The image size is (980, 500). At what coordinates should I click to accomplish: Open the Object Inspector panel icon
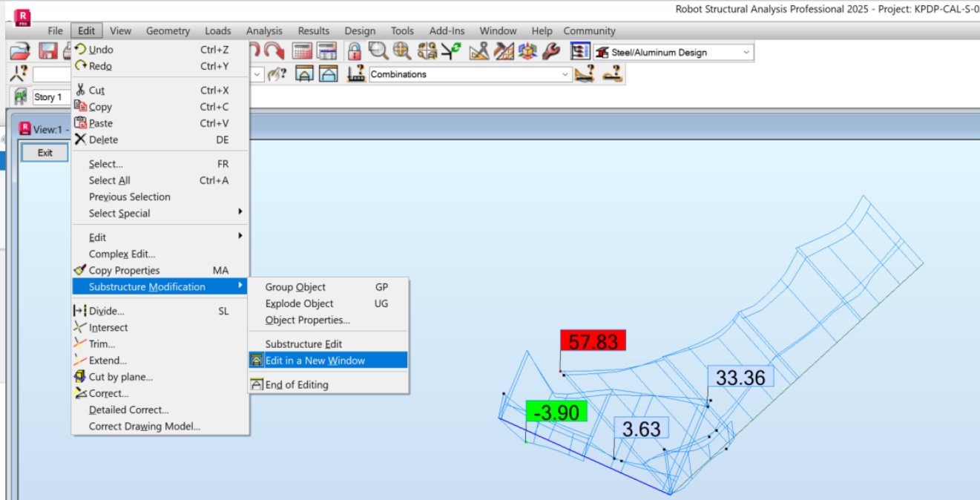tap(579, 50)
